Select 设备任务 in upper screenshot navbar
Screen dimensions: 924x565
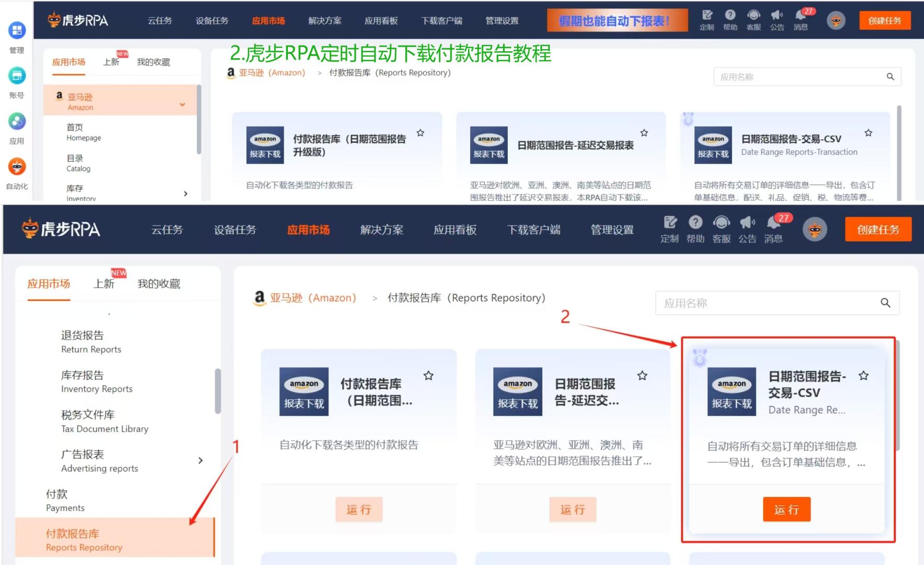(x=212, y=20)
